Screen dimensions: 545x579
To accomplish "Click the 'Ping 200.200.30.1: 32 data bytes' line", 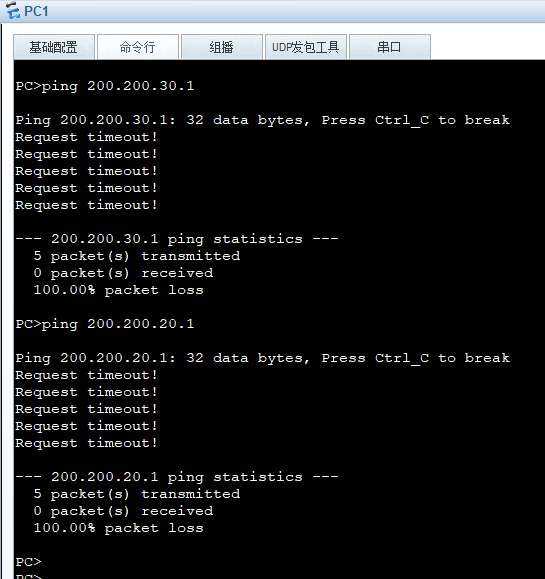I will coord(263,120).
